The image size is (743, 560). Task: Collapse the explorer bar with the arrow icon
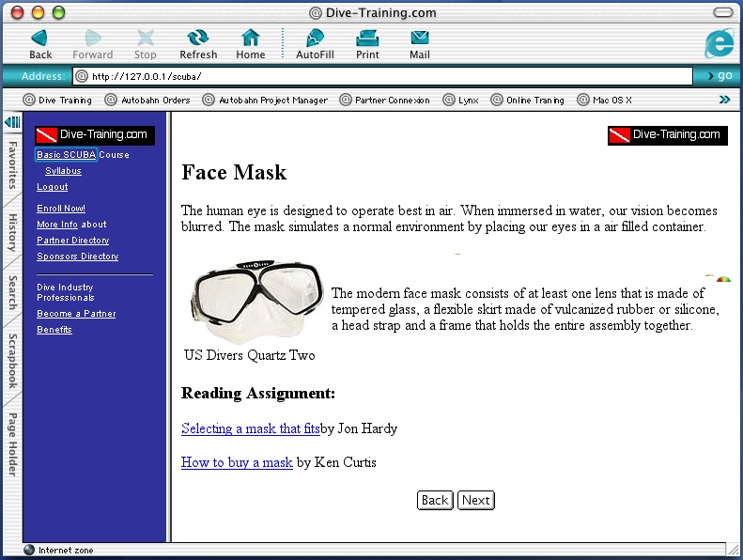point(13,122)
